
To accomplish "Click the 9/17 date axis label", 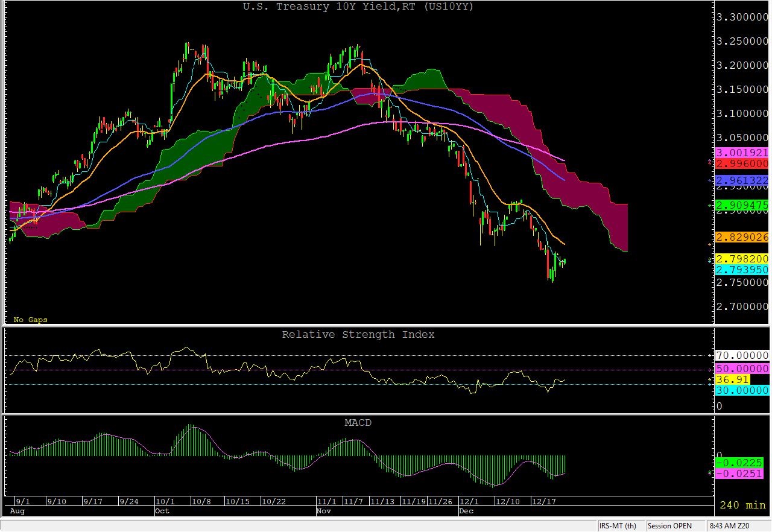I will click(93, 502).
